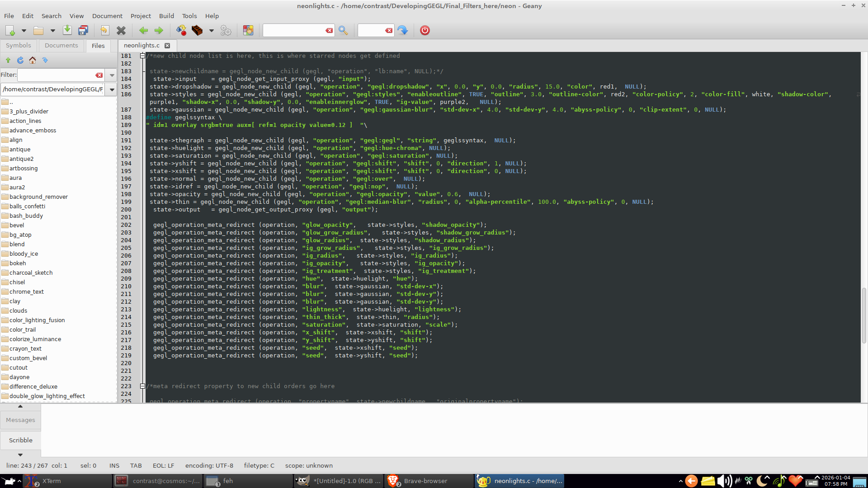Click the crescent moon tray icon

tap(762, 481)
